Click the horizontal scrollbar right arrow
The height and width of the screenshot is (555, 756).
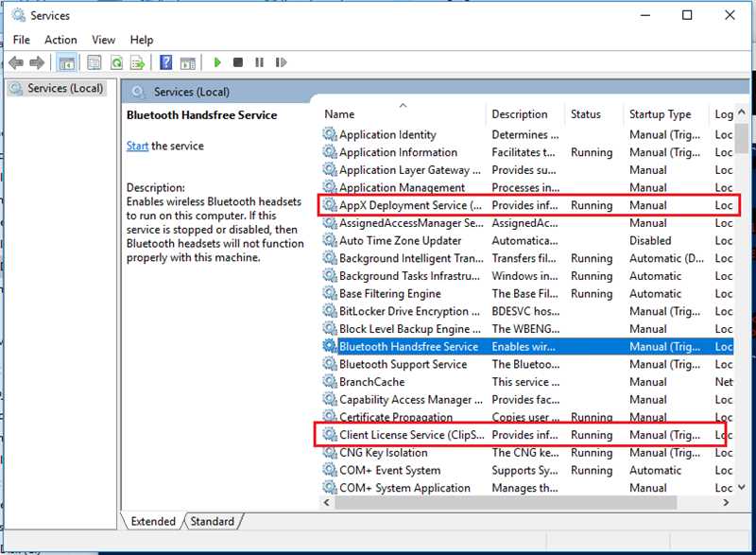click(726, 502)
